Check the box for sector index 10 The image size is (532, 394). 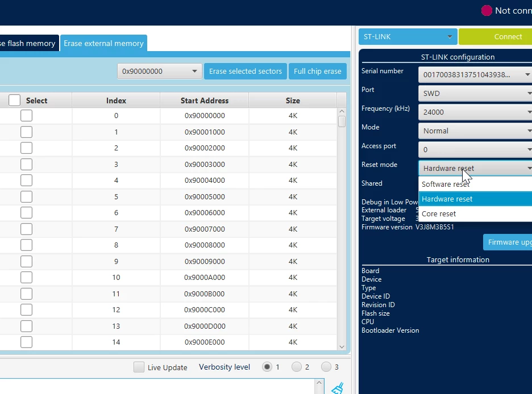pos(27,278)
